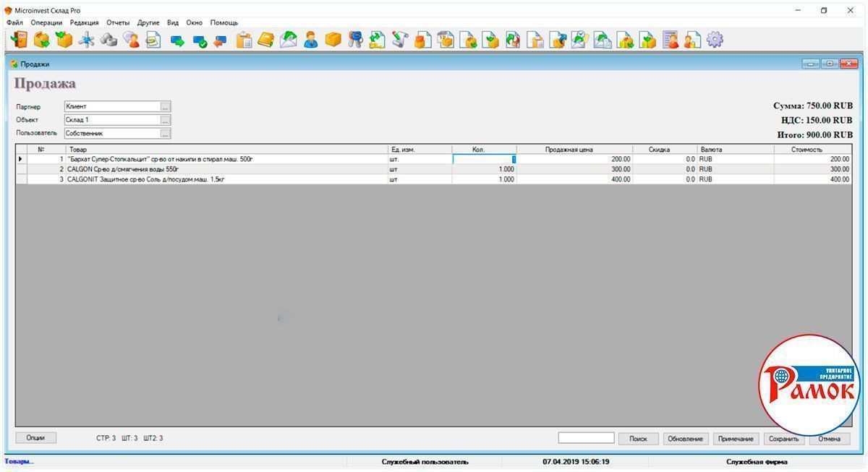Open the Файл menu

point(14,22)
